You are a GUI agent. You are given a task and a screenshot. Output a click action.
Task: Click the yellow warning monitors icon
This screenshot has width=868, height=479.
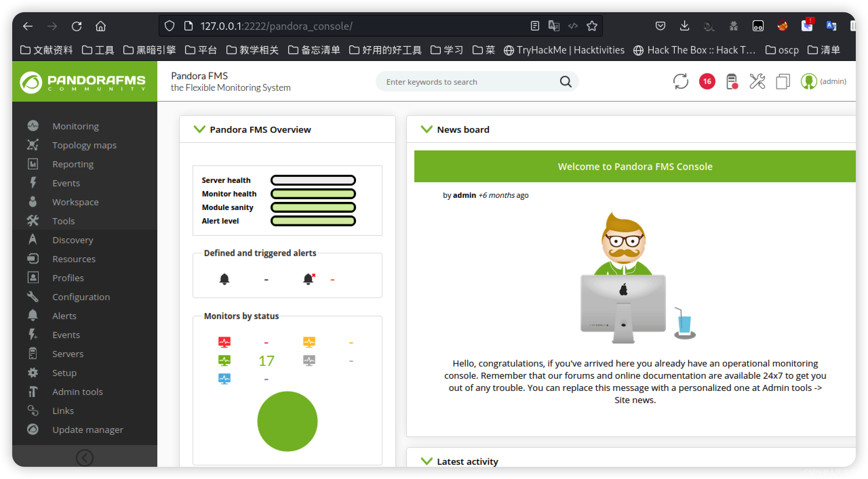(309, 342)
